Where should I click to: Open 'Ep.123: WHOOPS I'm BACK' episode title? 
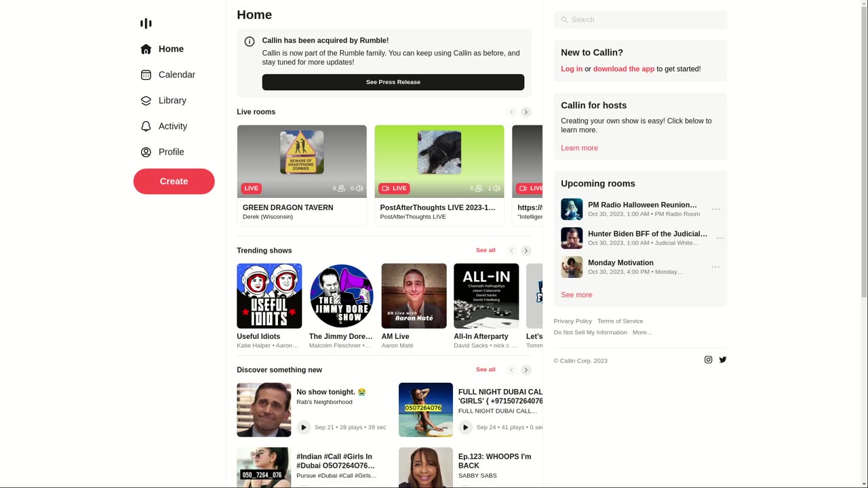494,461
